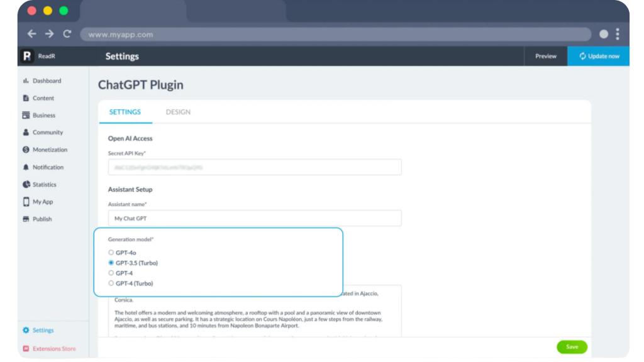The width and height of the screenshot is (644, 362).
Task: Click into the Assistant name field
Action: click(255, 218)
